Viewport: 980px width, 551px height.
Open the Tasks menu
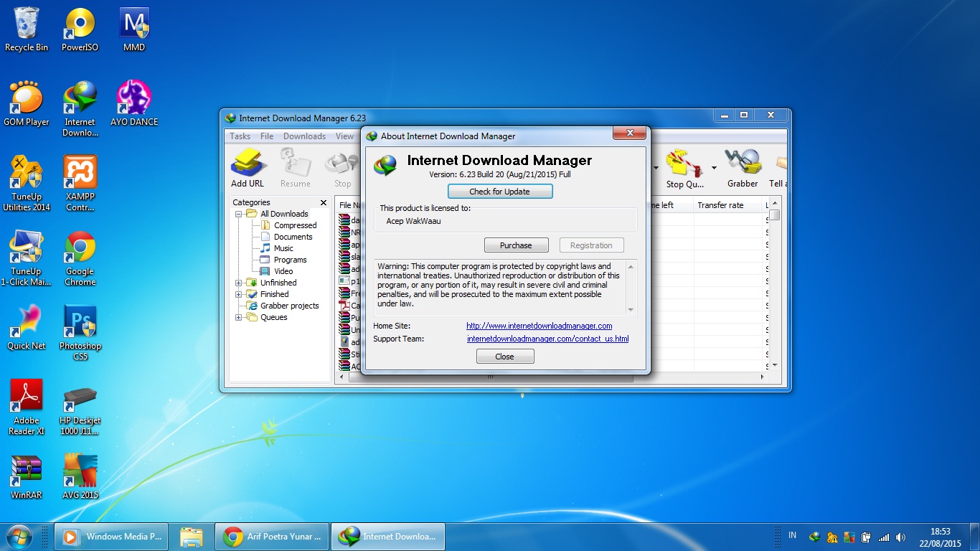click(240, 136)
